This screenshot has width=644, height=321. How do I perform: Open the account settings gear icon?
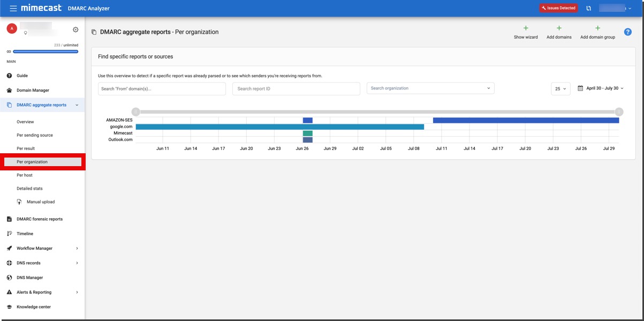click(x=75, y=29)
